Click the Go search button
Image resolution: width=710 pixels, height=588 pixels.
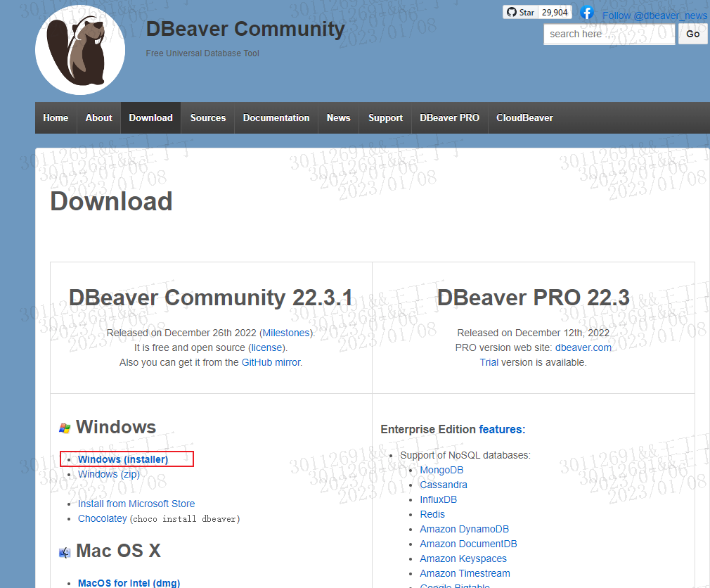(693, 34)
